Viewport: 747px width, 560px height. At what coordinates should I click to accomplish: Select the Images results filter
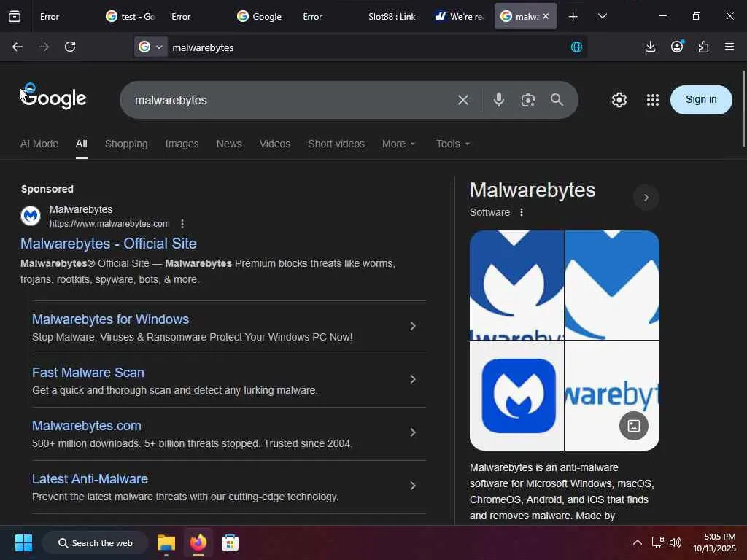(x=182, y=144)
